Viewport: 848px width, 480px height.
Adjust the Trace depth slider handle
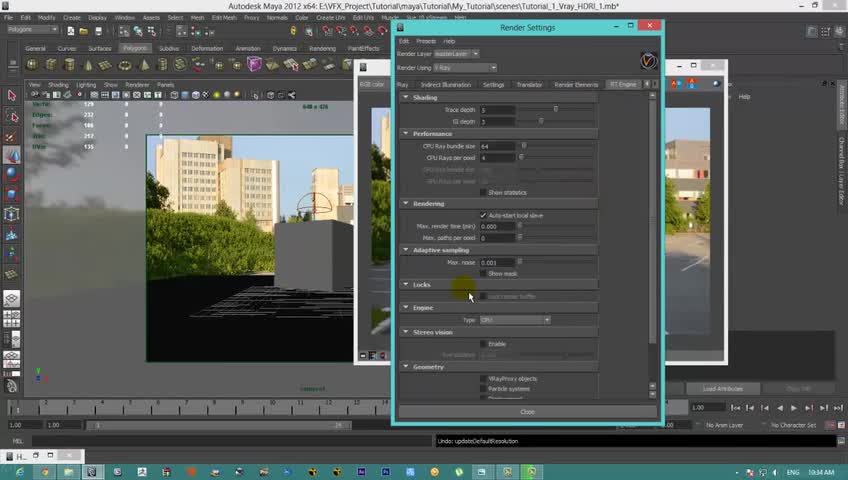tap(556, 109)
